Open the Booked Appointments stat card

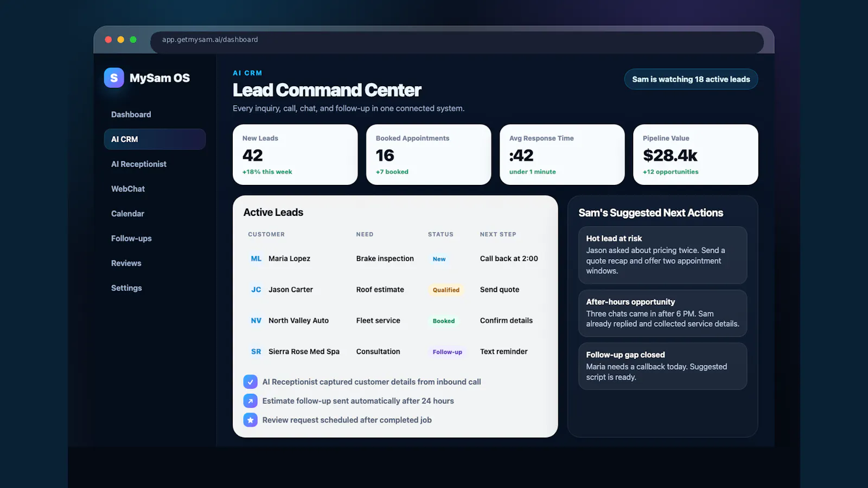tap(429, 155)
